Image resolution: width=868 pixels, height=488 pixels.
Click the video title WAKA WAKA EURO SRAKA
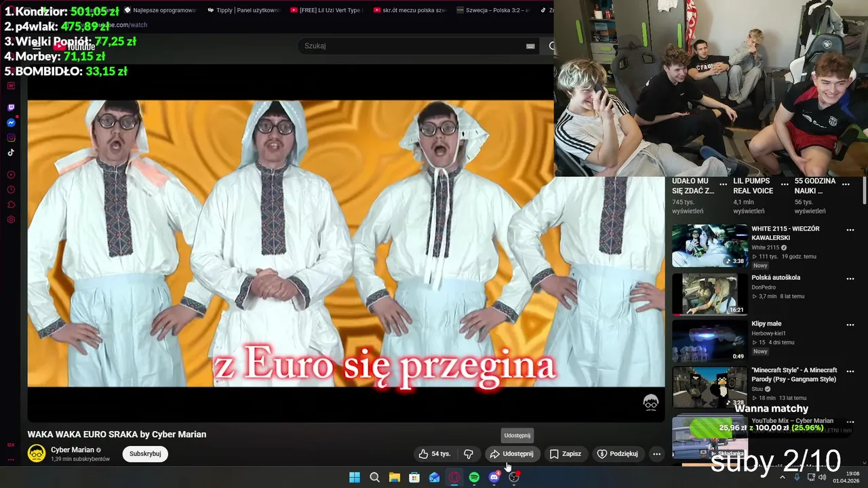(117, 434)
